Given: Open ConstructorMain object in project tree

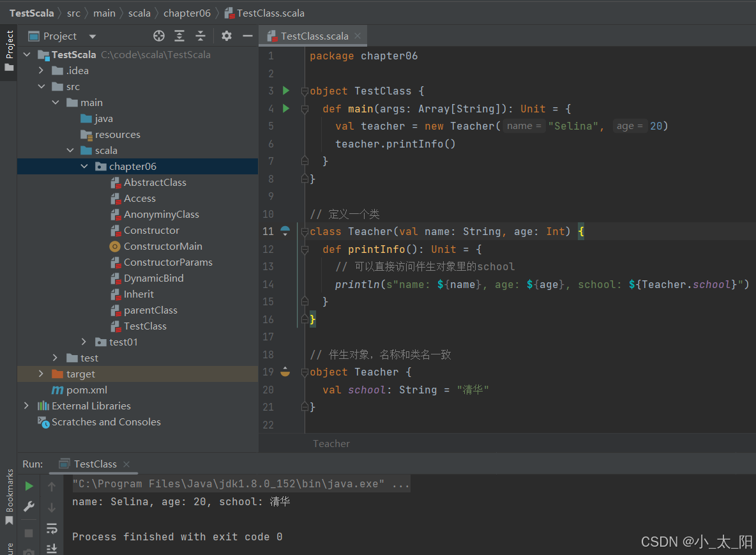Looking at the screenshot, I should pos(156,246).
